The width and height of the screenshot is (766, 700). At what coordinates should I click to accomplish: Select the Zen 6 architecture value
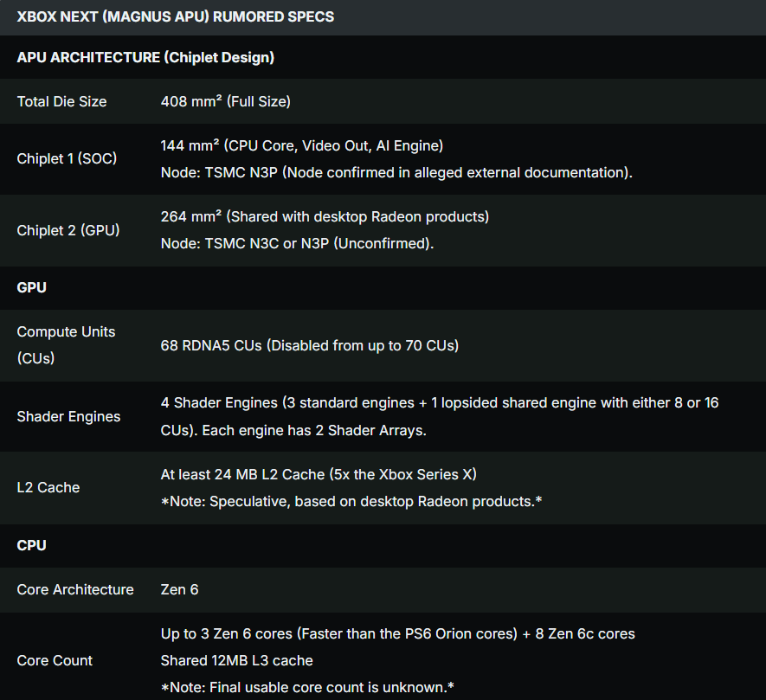179,589
